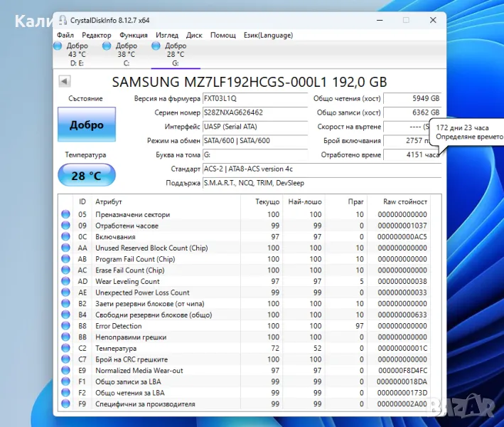Image resolution: width=504 pixels, height=427 pixels.
Task: Click blue status icon for attribute 05
Action: click(x=66, y=214)
